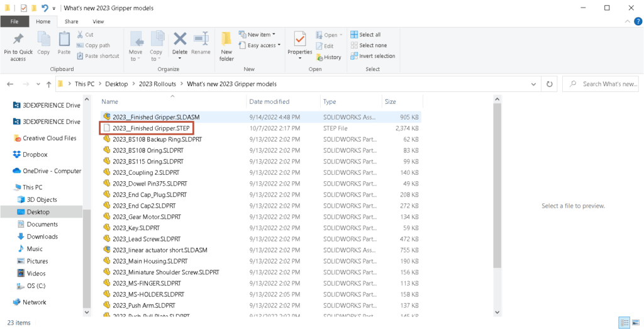Open Documents in navigation pane
This screenshot has height=329, width=644.
[38, 225]
